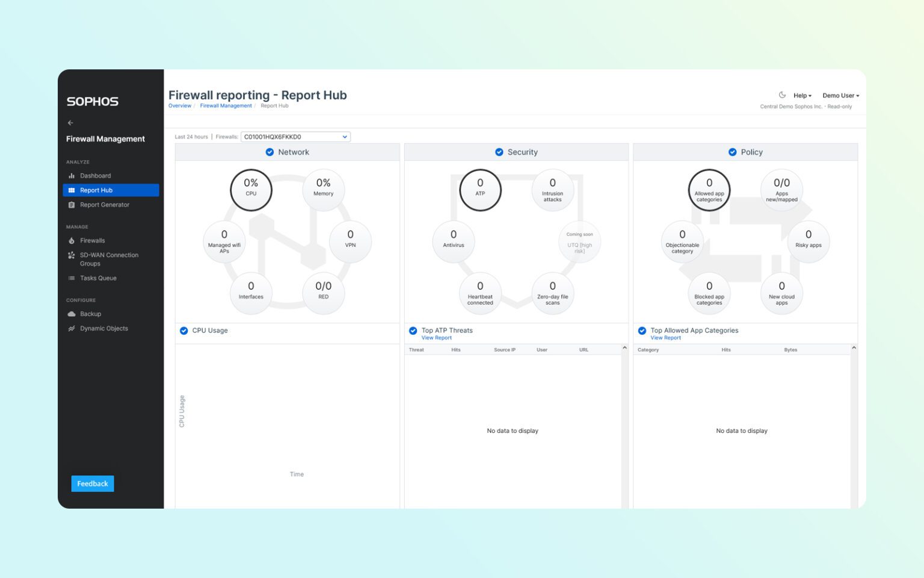Open Backup via the cloud icon
924x578 pixels.
tap(71, 314)
